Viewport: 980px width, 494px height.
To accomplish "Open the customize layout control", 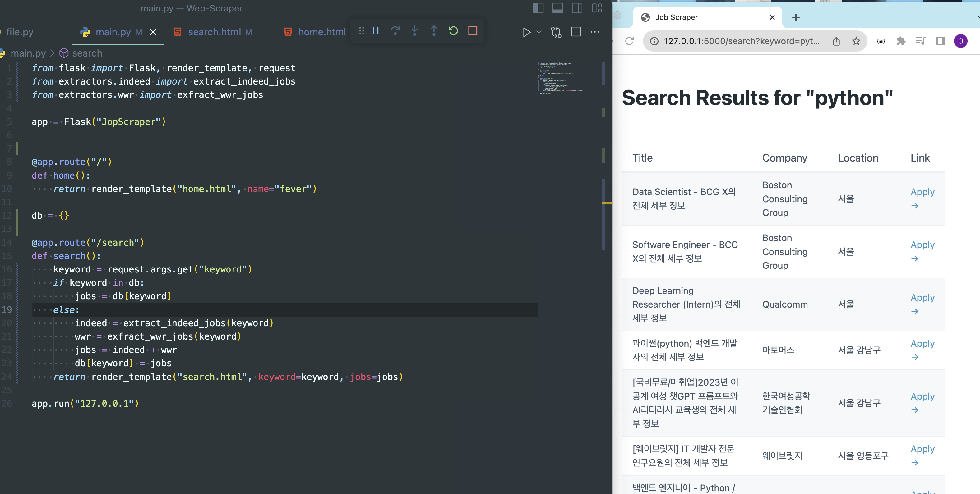I will tap(596, 8).
